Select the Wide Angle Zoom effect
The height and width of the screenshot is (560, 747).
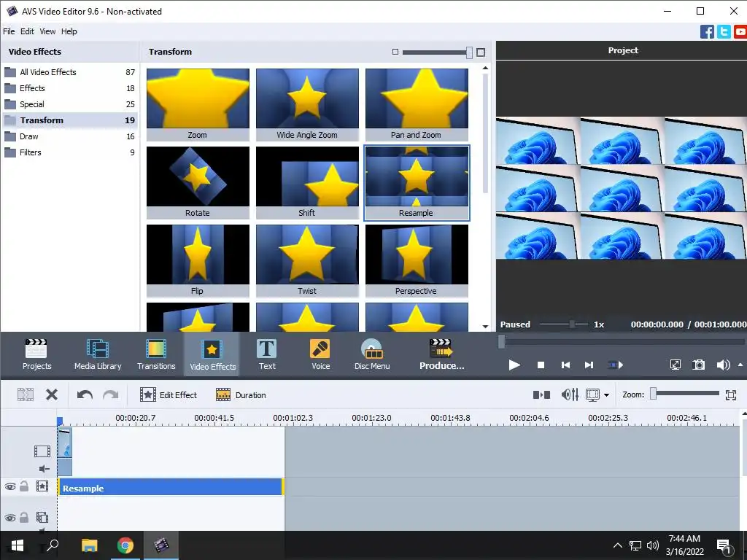click(x=307, y=105)
